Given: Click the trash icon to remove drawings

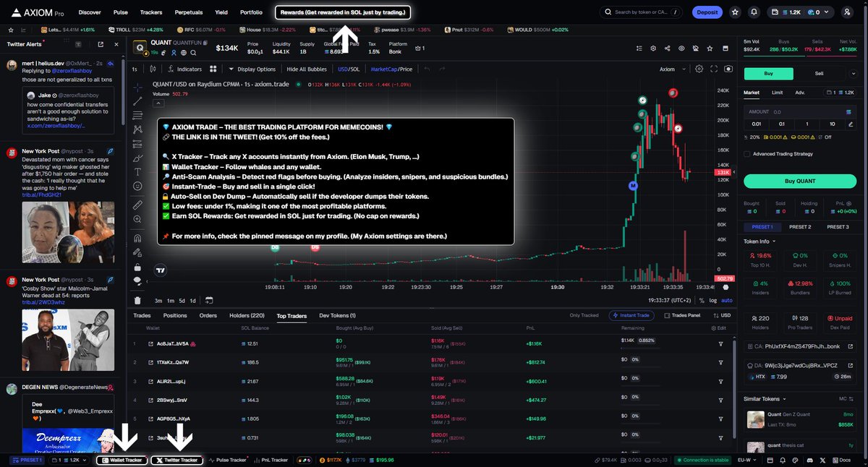Looking at the screenshot, I should click(x=138, y=300).
